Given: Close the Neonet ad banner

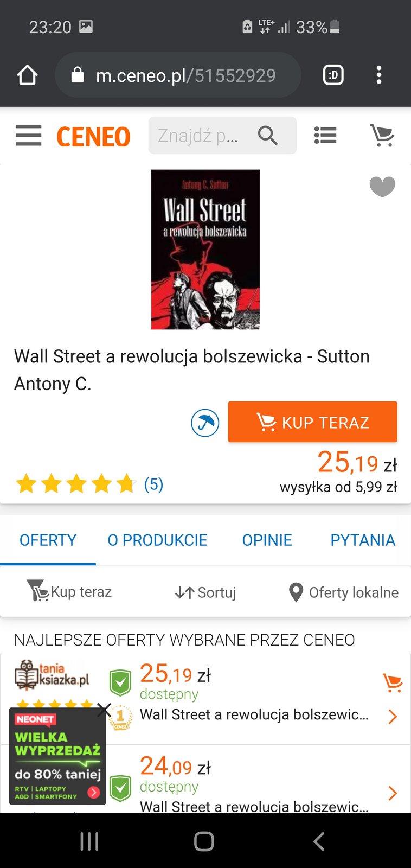Looking at the screenshot, I should point(104,710).
